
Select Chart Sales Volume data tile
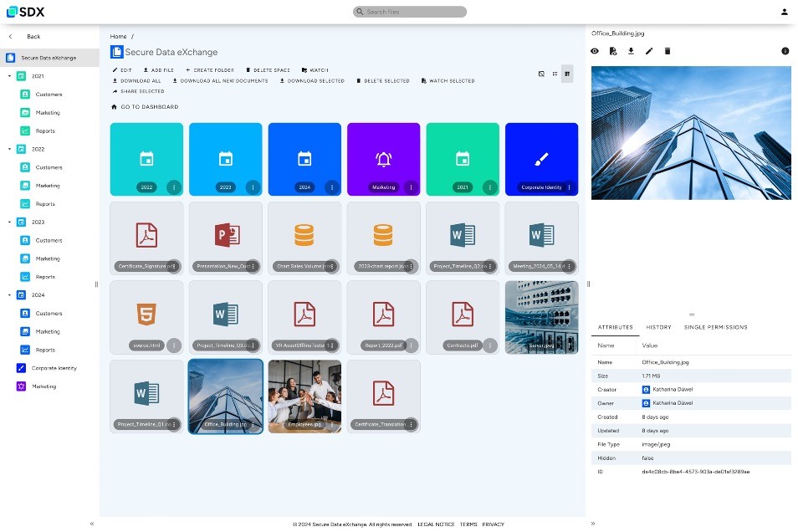tap(304, 238)
